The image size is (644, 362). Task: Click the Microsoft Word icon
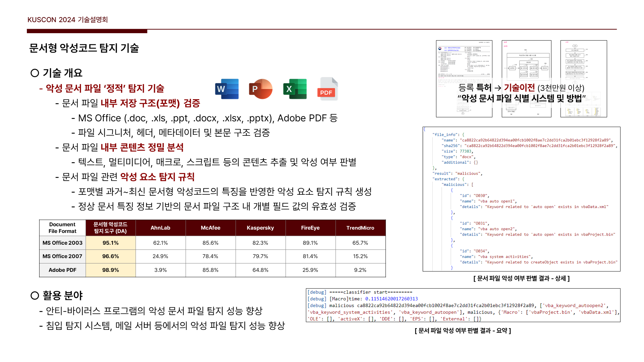coord(227,89)
